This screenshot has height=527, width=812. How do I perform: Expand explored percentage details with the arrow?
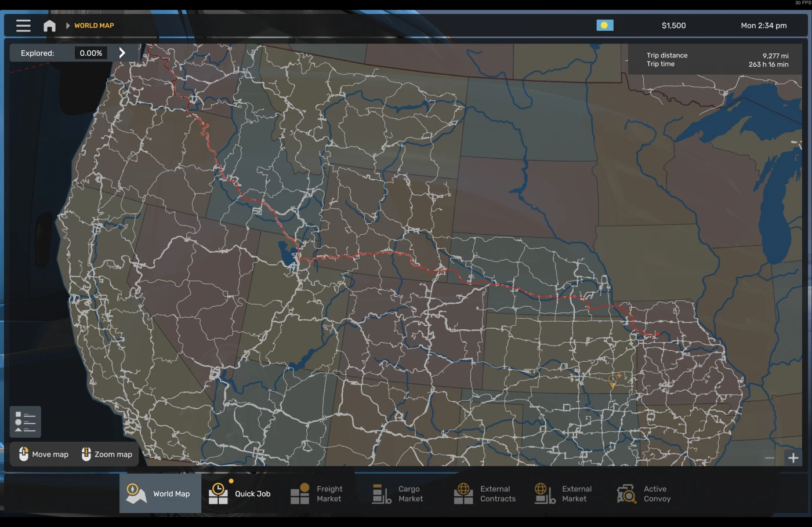(x=122, y=52)
